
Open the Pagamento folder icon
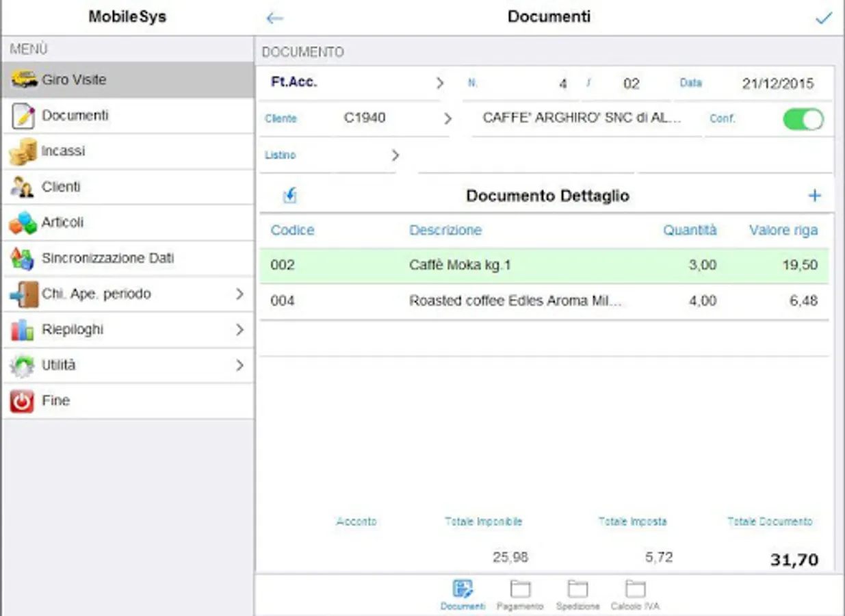point(520,589)
